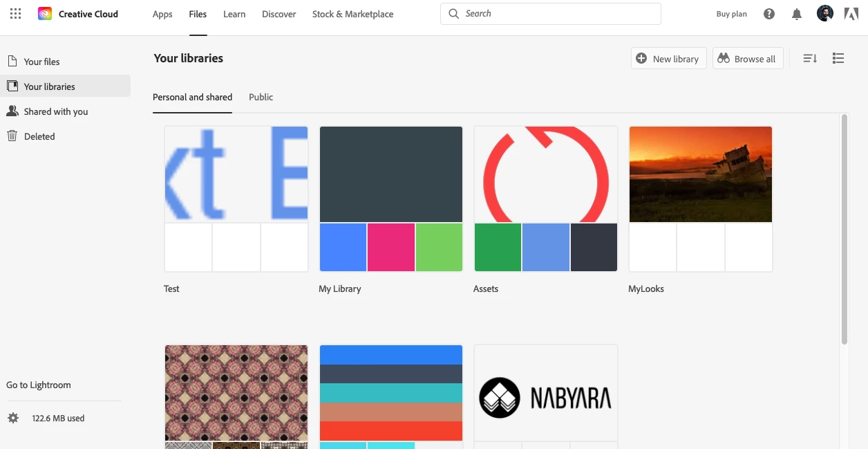The image size is (868, 449).
Task: Select Your files in sidebar
Action: pos(65,62)
